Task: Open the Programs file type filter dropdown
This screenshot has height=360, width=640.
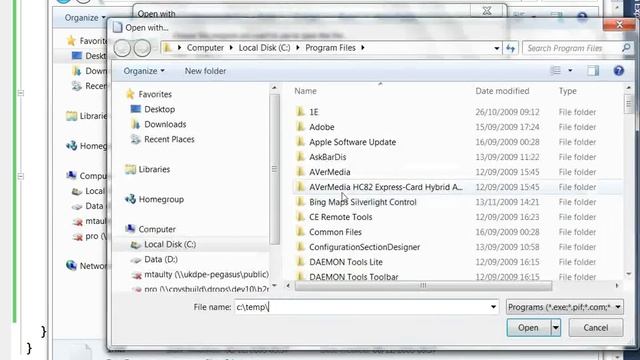Action: 565,307
